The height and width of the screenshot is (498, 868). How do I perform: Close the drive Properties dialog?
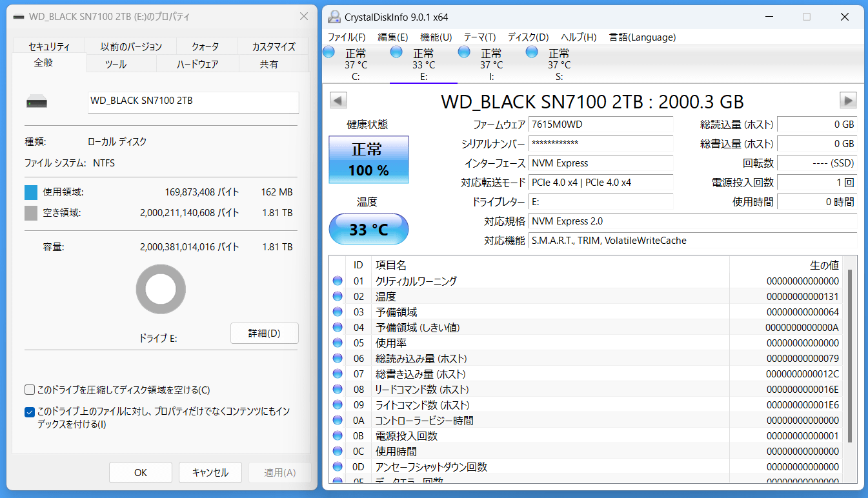(x=303, y=17)
